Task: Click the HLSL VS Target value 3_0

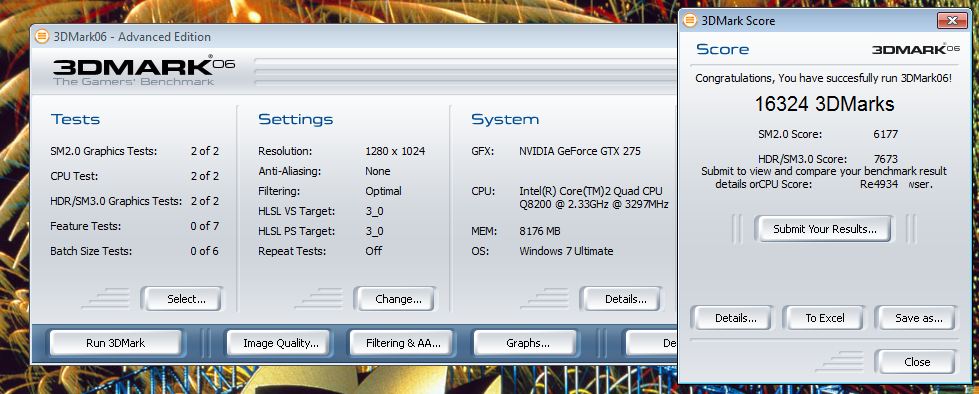Action: pyautogui.click(x=374, y=212)
